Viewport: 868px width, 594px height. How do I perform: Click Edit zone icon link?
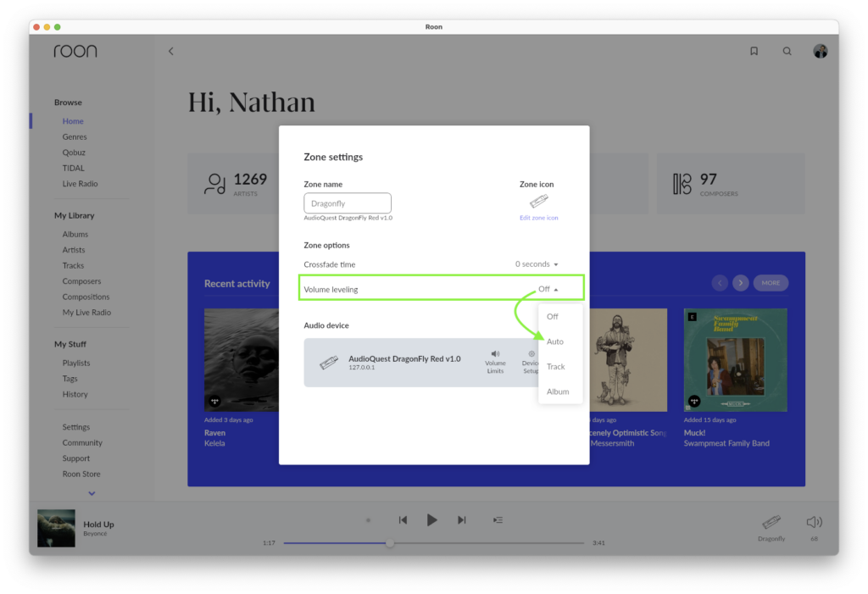(x=538, y=218)
